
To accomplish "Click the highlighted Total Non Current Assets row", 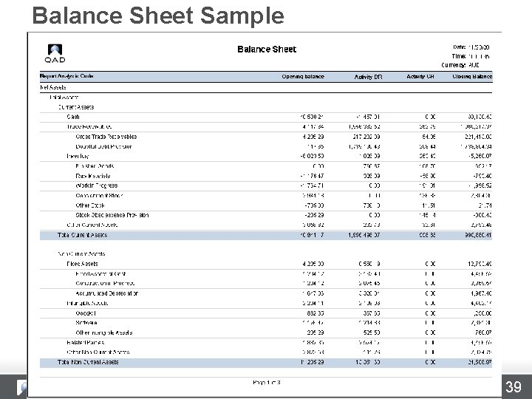I will pyautogui.click(x=266, y=362).
